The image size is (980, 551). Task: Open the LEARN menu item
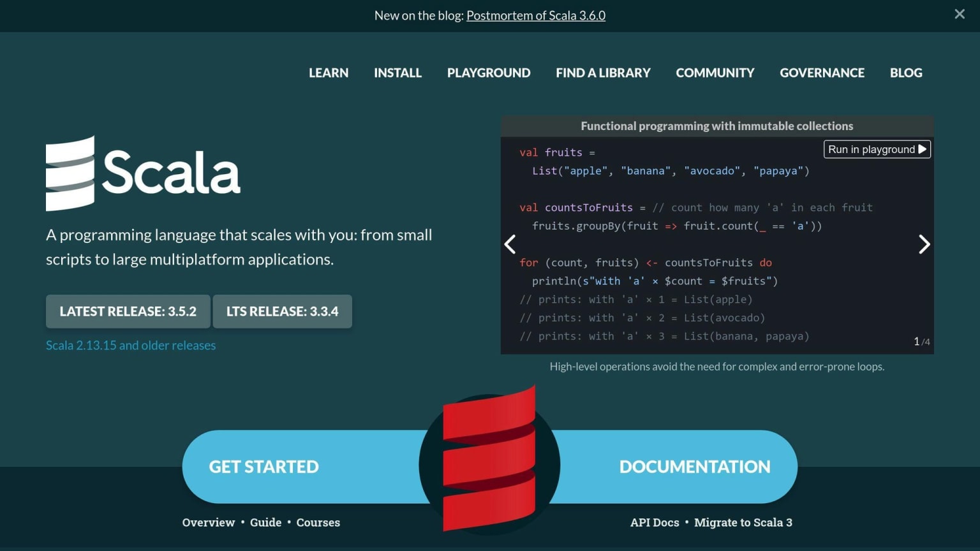[x=329, y=73]
